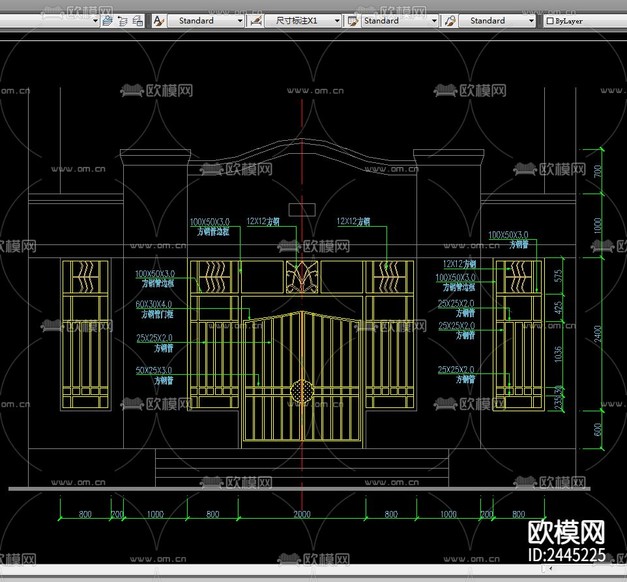Expand the layer list dropdown arrow at far left

coord(95,20)
